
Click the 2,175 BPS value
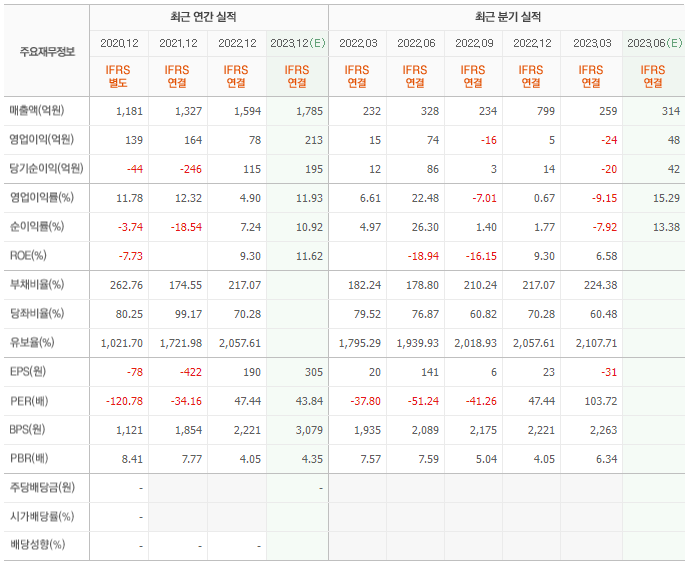coord(484,430)
